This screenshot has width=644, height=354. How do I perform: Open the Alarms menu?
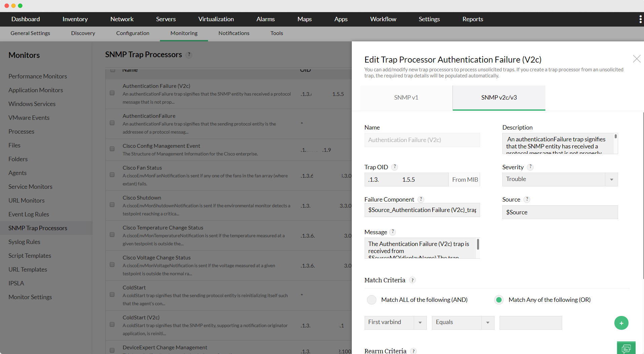[265, 19]
